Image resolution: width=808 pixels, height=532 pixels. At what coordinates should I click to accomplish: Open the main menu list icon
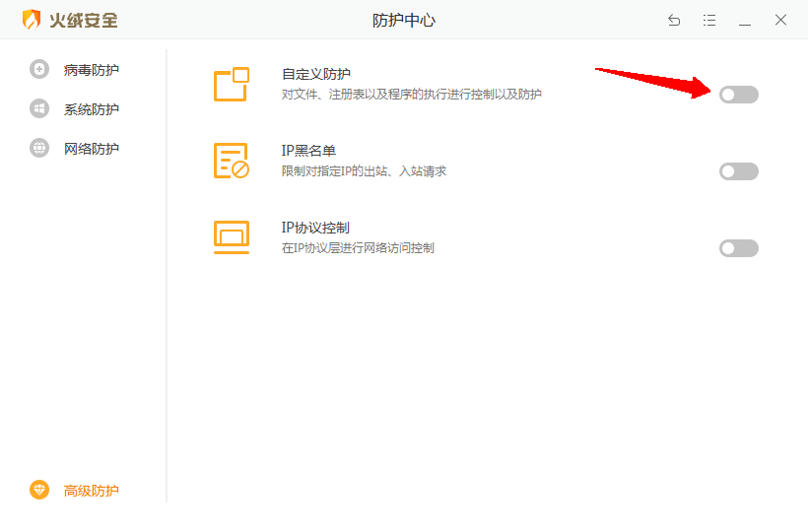(709, 20)
